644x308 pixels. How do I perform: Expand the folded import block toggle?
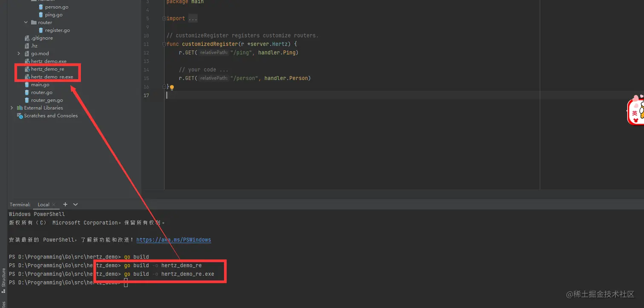coord(164,19)
